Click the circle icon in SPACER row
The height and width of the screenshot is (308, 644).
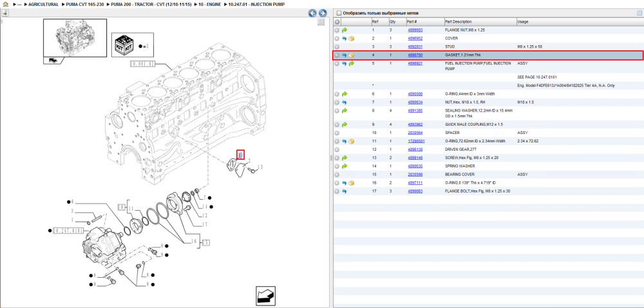point(337,133)
